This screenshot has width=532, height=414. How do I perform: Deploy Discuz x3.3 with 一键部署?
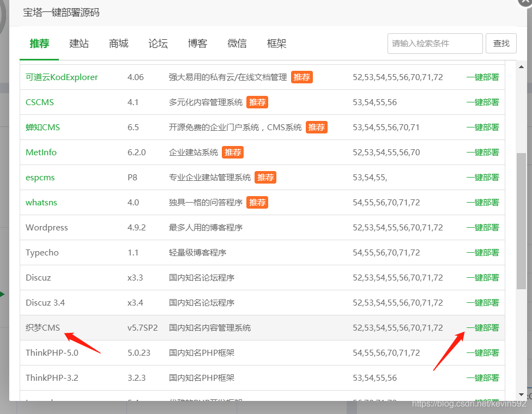coord(483,278)
